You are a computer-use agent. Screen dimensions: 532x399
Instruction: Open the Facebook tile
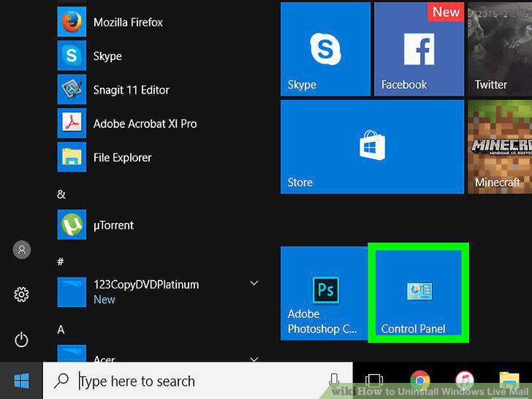(419, 49)
